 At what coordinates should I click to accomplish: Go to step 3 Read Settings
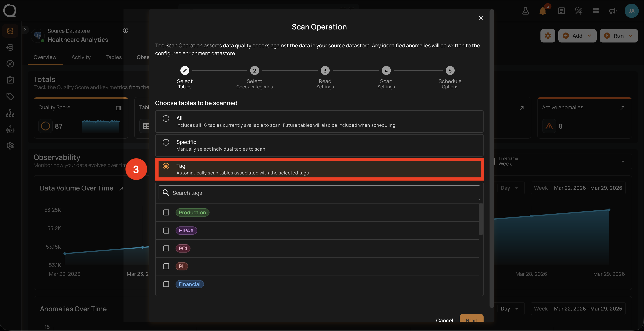click(x=325, y=78)
